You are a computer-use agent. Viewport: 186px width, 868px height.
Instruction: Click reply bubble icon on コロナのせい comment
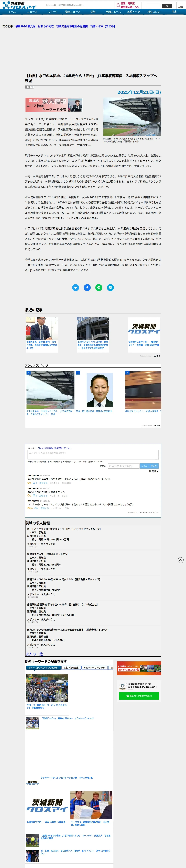(35, 508)
